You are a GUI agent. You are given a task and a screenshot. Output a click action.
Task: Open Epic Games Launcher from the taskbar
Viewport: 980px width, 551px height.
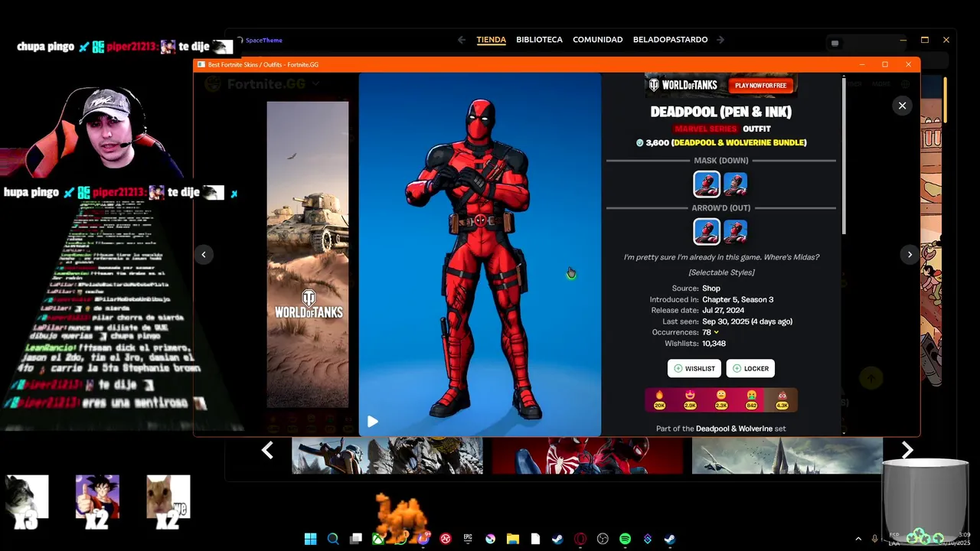(468, 539)
